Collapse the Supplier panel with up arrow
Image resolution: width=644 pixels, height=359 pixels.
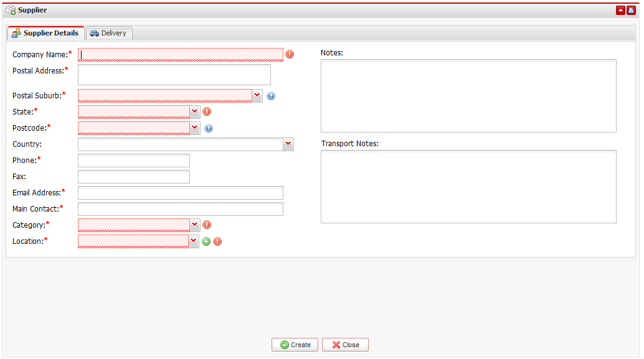[x=620, y=11]
